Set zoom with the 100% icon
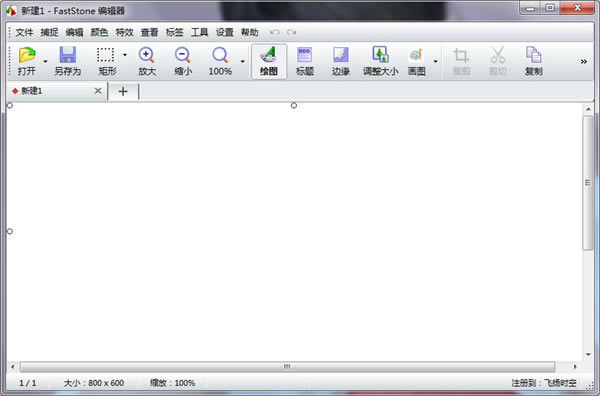The height and width of the screenshot is (396, 600). (220, 55)
